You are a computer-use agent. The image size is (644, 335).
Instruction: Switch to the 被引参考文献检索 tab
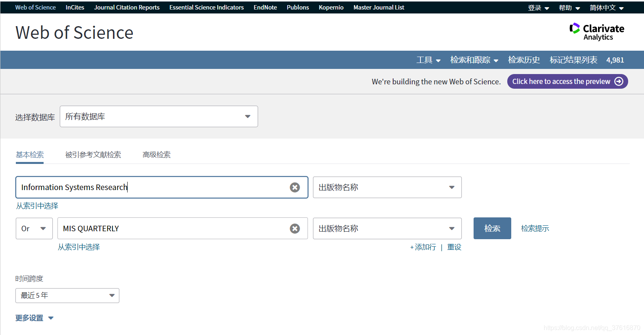(x=93, y=154)
